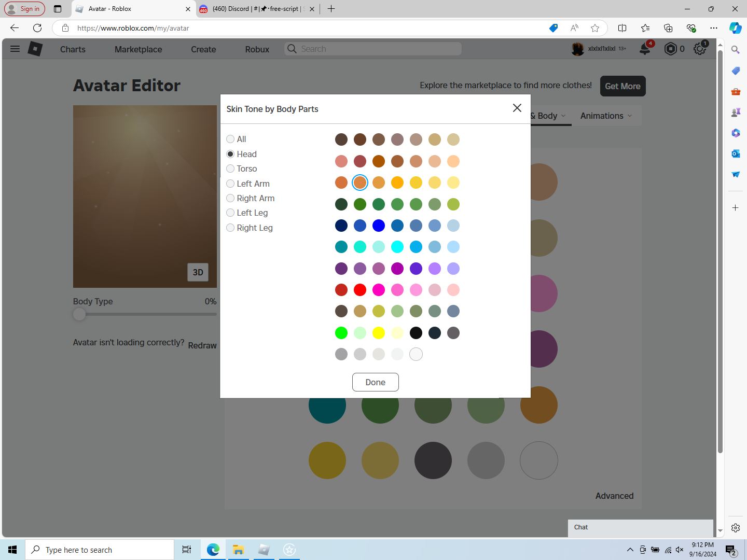Select the Torso radio option

tap(230, 169)
